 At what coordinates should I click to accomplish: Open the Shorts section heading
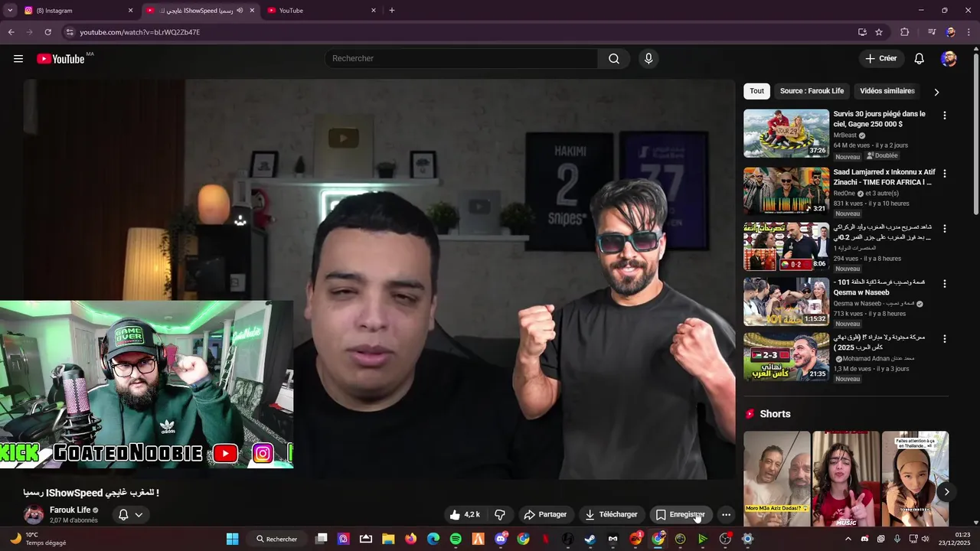coord(774,414)
